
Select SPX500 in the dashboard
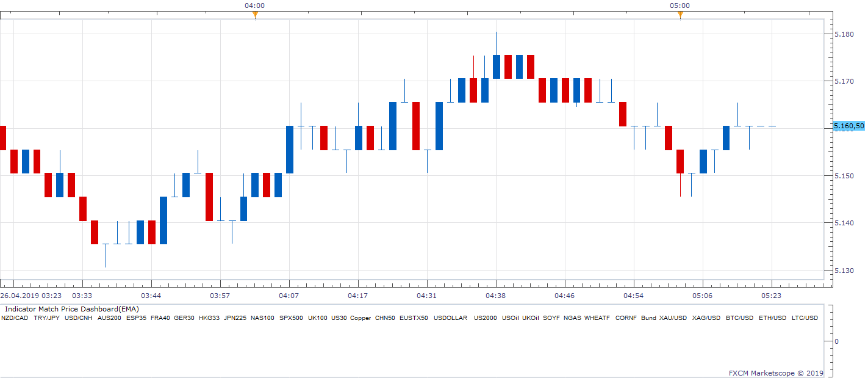(291, 318)
